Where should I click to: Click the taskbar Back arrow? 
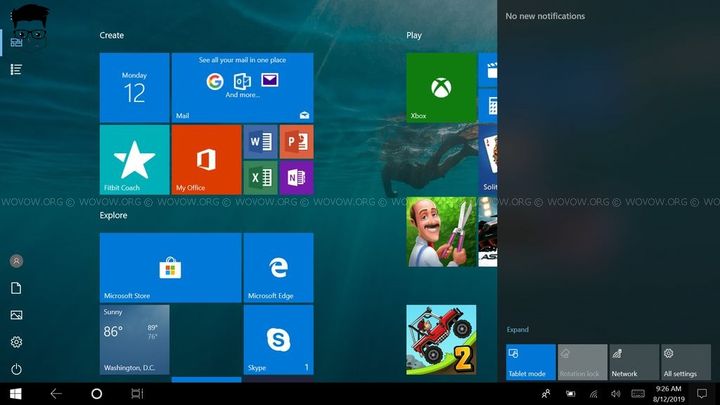56,394
